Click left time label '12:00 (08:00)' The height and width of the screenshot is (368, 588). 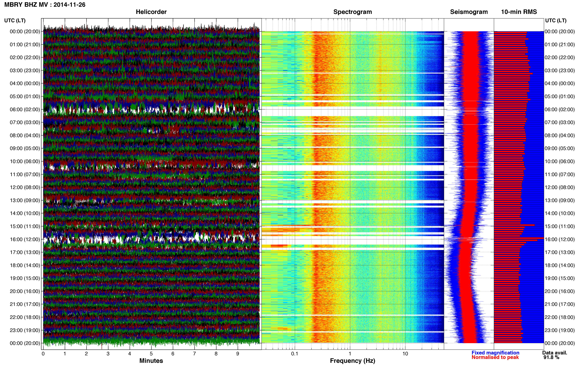pyautogui.click(x=25, y=187)
